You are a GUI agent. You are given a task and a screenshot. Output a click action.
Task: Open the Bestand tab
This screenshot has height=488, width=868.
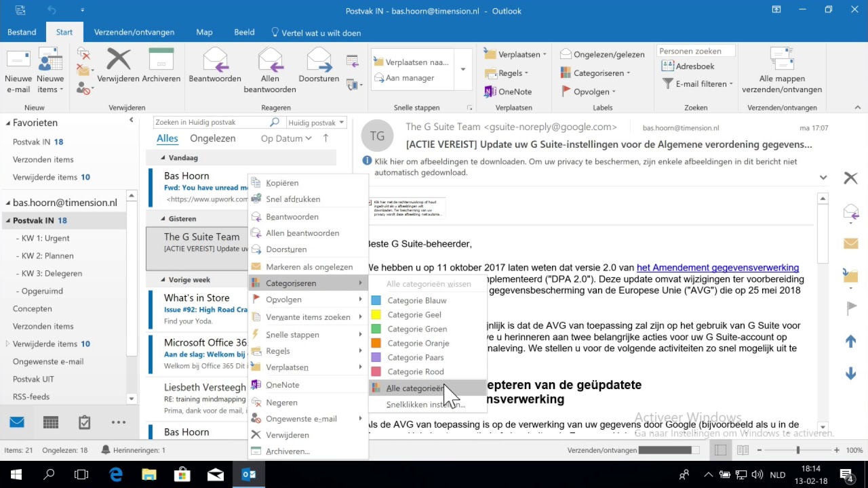[22, 32]
